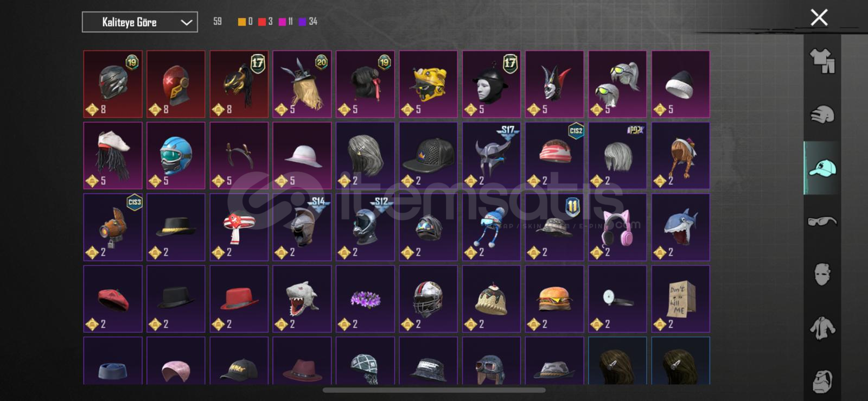This screenshot has width=868, height=401.
Task: Click the red rarity count indicator
Action: 265,22
